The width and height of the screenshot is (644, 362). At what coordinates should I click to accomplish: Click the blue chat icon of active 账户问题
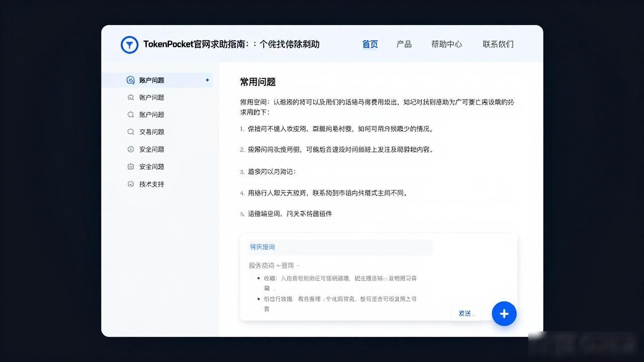130,80
